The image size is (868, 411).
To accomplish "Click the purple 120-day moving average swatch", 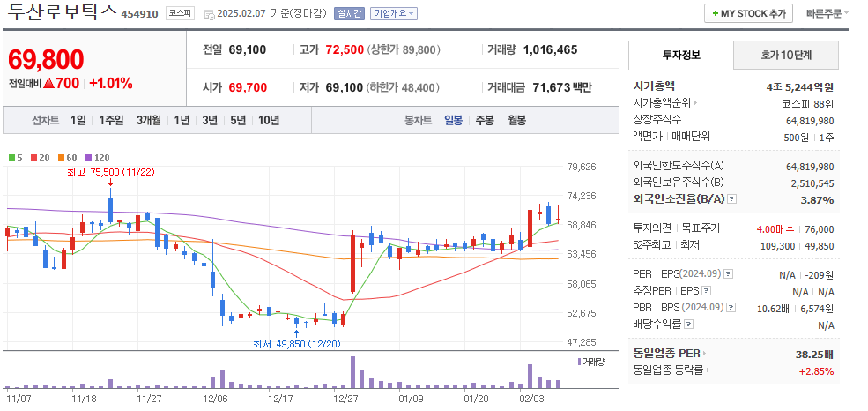I will (x=89, y=157).
